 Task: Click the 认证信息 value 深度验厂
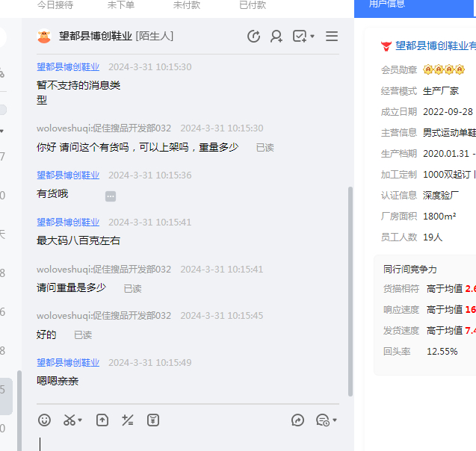tap(441, 196)
